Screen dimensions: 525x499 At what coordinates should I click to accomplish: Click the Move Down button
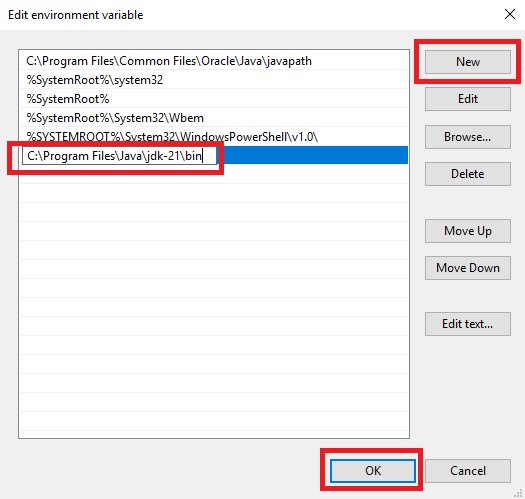(x=468, y=268)
